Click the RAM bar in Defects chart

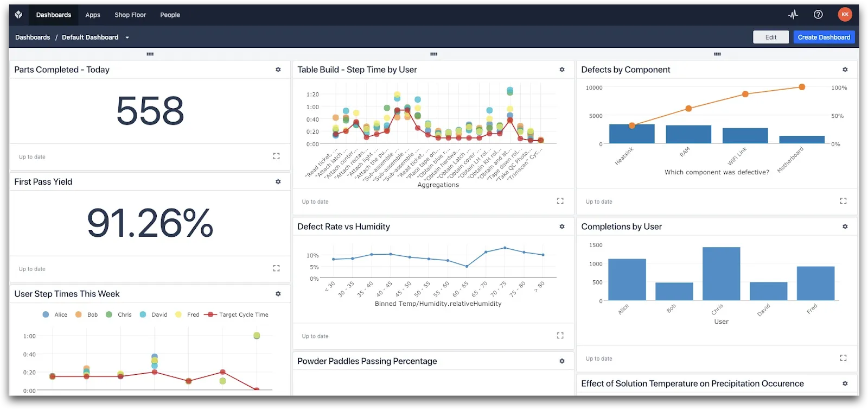pyautogui.click(x=688, y=134)
